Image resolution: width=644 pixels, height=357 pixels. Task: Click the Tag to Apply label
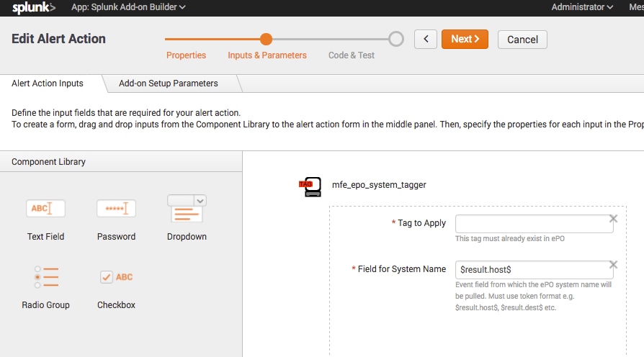click(422, 223)
